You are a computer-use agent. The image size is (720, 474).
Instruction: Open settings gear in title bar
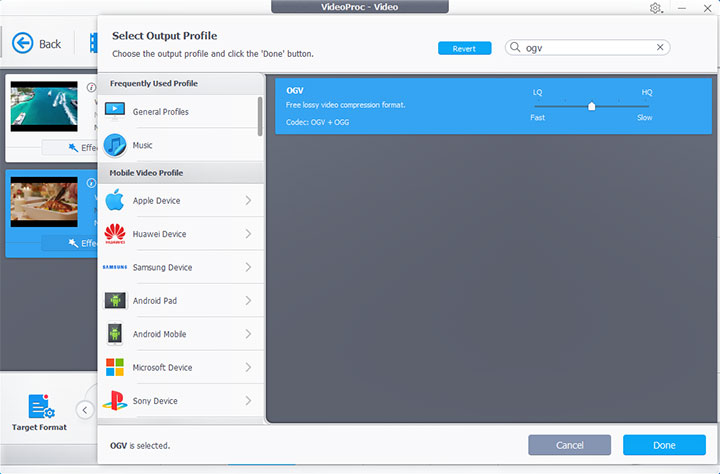point(655,8)
